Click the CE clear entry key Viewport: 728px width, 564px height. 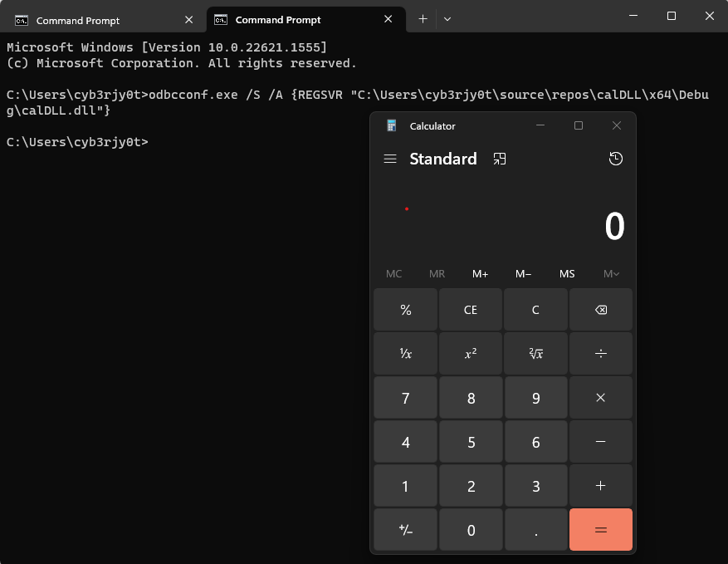point(471,310)
